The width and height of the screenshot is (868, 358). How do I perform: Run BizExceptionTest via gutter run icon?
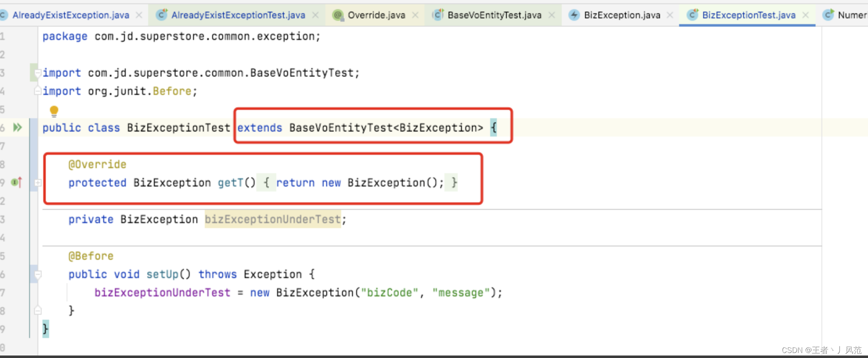point(17,127)
